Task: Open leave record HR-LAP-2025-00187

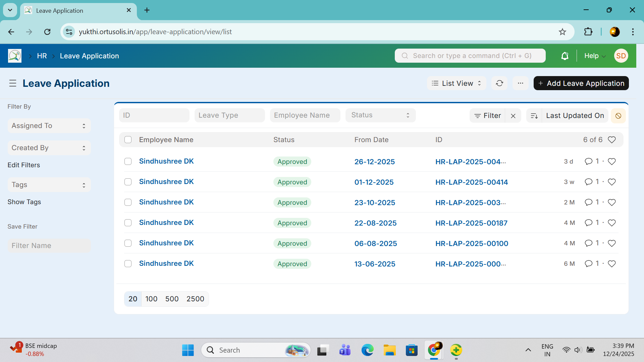Action: (x=471, y=223)
